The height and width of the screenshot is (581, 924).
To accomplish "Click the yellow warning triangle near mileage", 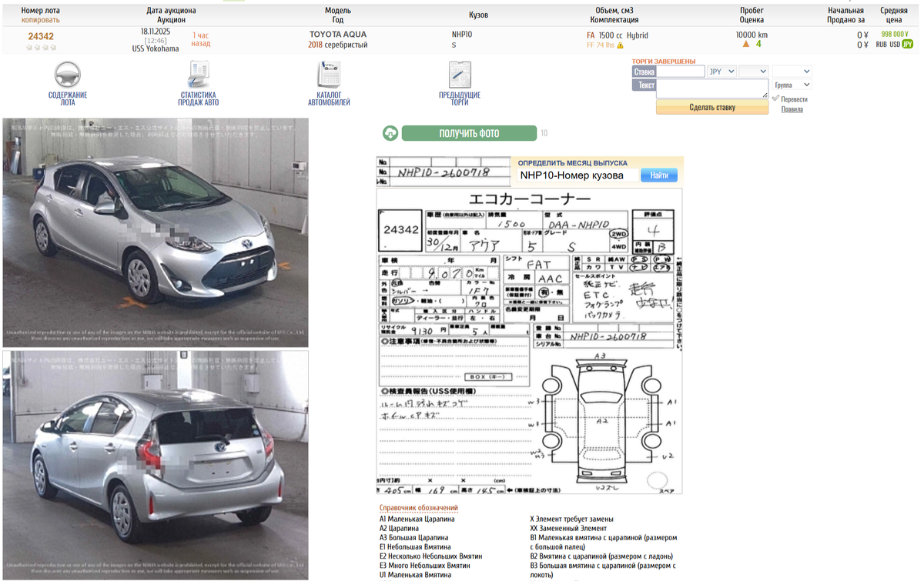I will [746, 44].
